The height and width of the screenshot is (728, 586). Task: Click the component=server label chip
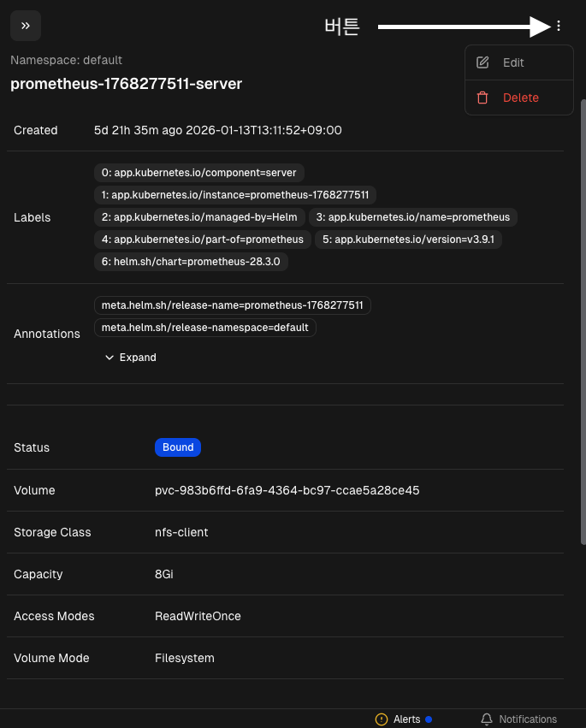tap(198, 173)
